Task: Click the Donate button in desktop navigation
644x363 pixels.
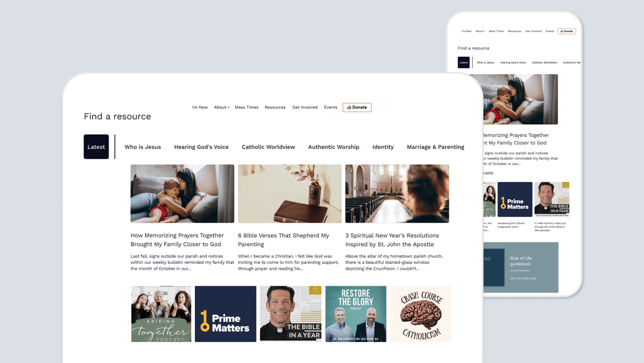Action: [x=357, y=107]
